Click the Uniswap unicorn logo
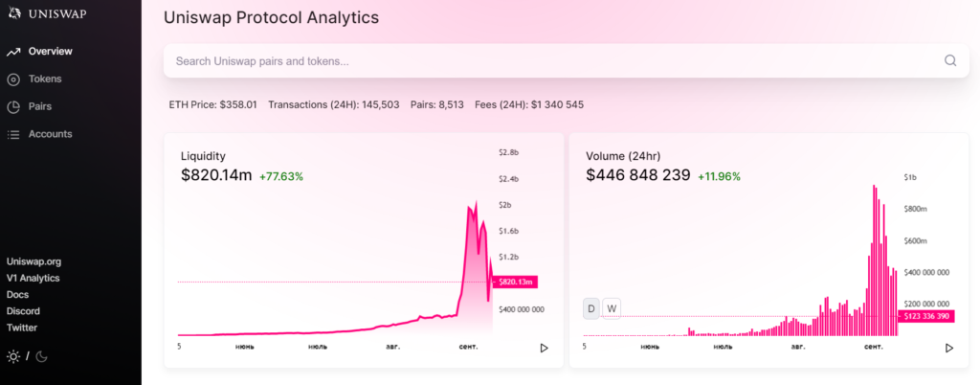 coord(13,13)
